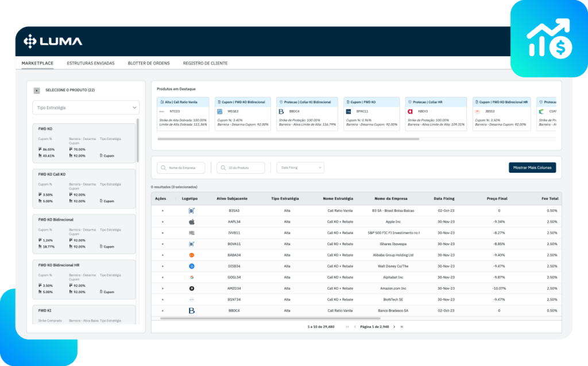Expand the GOGL34 row with plus
This screenshot has width=588, height=366.
pos(163,277)
